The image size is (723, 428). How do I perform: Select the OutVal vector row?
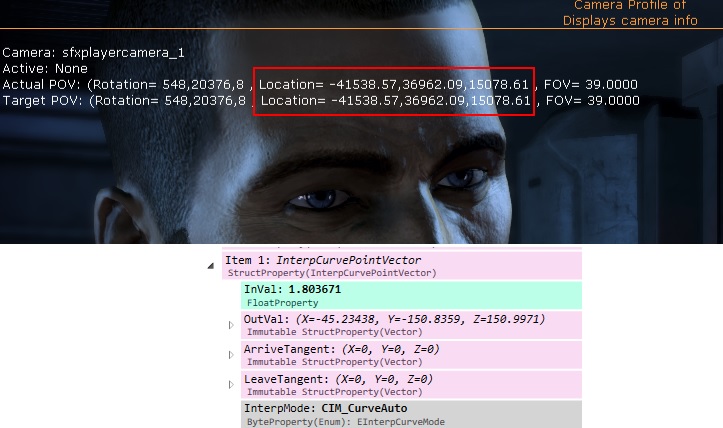pyautogui.click(x=411, y=325)
